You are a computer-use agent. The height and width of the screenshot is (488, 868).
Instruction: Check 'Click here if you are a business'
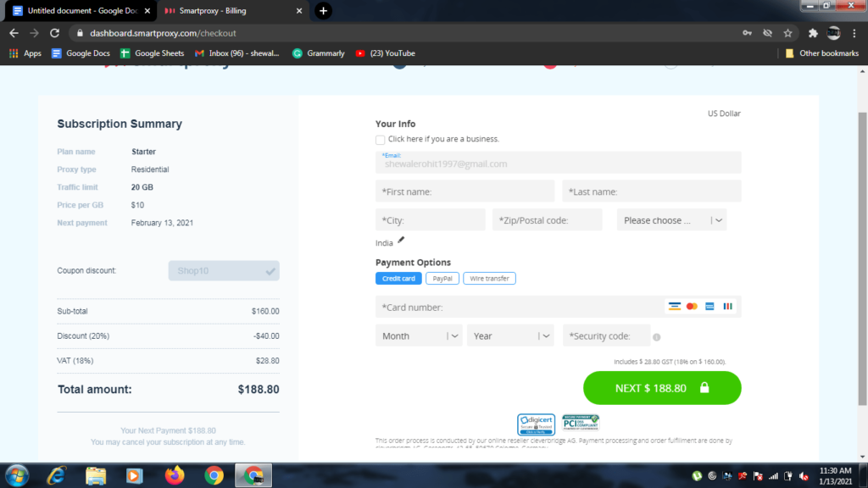point(380,140)
